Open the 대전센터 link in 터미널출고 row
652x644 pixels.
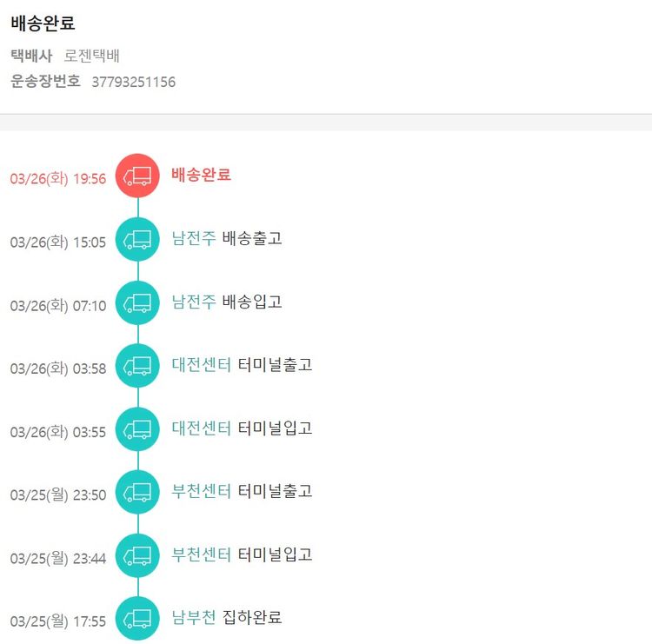click(x=202, y=365)
